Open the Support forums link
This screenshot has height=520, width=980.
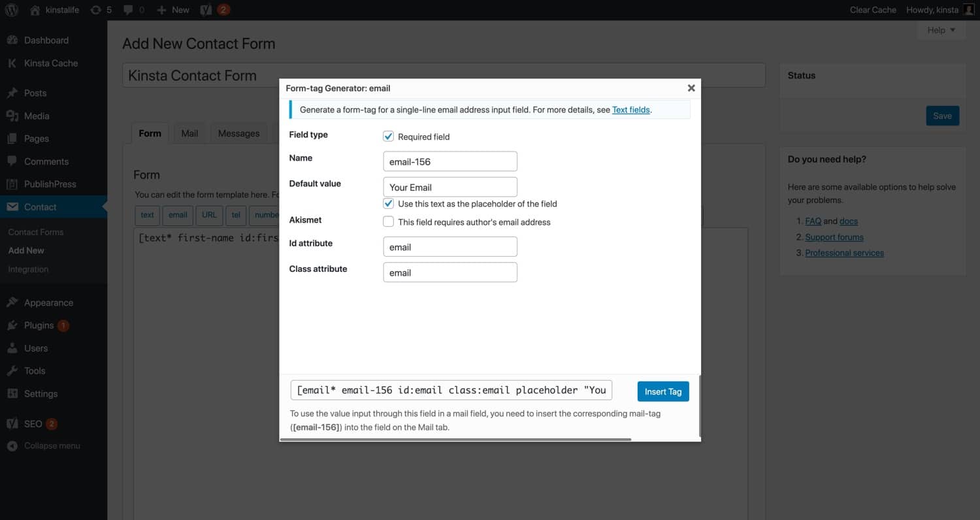(834, 236)
